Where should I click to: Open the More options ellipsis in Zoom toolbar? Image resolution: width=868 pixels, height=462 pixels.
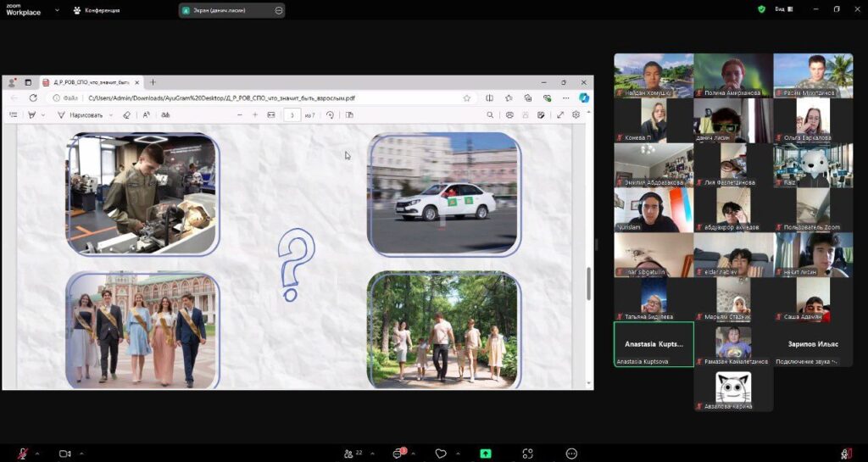click(x=571, y=454)
